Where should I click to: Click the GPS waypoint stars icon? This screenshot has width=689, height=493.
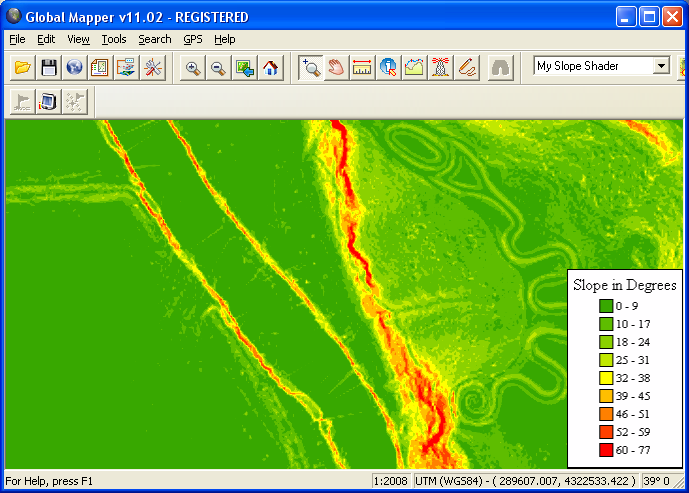[74, 102]
